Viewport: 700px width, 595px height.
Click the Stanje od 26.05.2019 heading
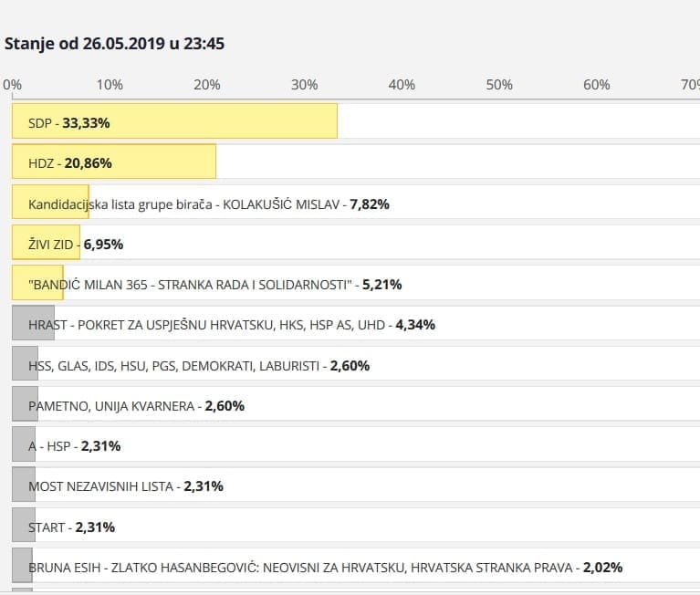click(115, 43)
